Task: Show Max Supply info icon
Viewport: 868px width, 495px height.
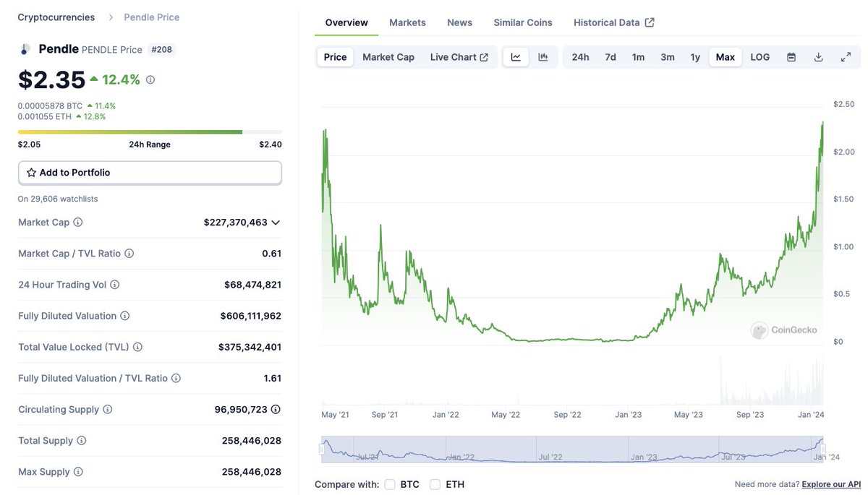Action: [x=78, y=472]
